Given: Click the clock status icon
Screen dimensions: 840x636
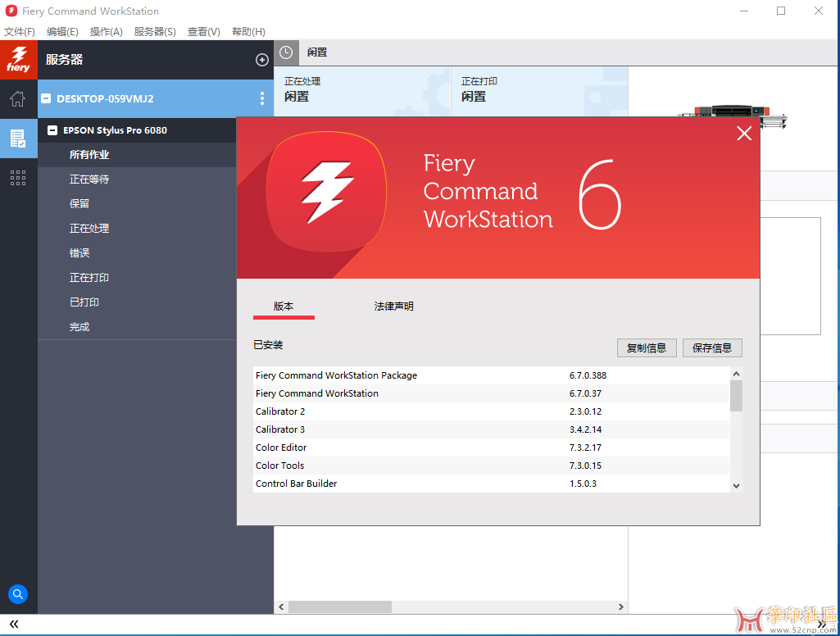Looking at the screenshot, I should coord(286,52).
